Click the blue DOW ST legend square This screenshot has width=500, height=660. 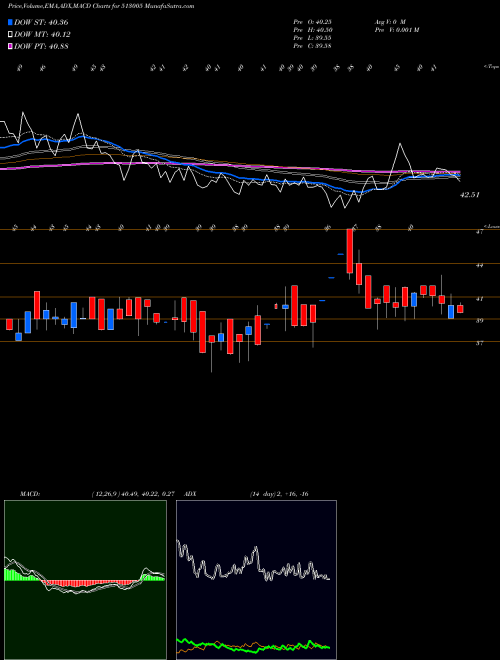pyautogui.click(x=11, y=22)
